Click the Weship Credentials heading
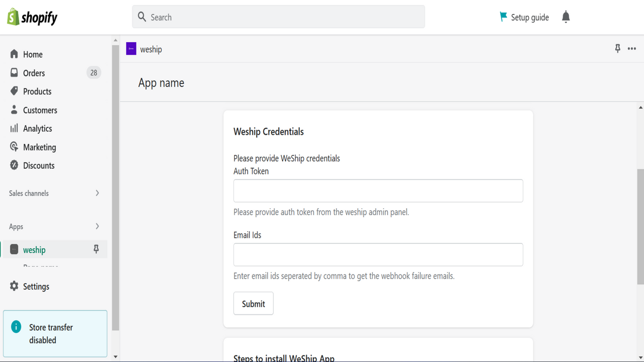 269,132
